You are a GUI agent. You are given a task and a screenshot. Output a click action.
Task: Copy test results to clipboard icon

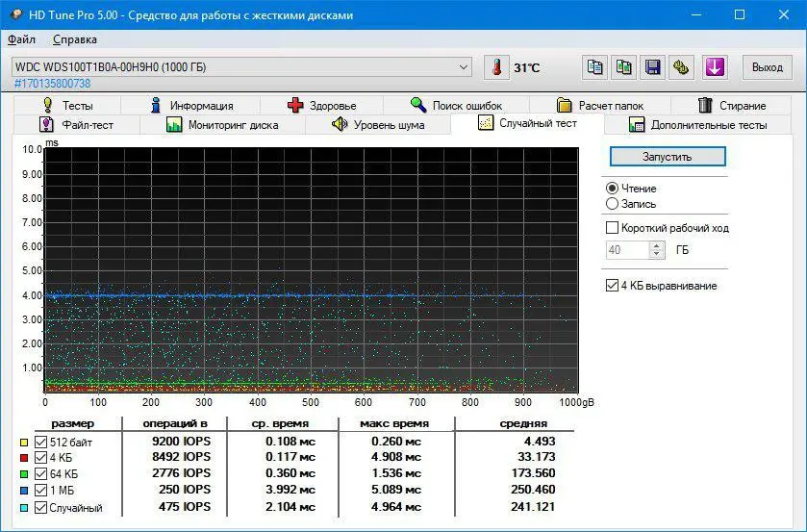(595, 67)
